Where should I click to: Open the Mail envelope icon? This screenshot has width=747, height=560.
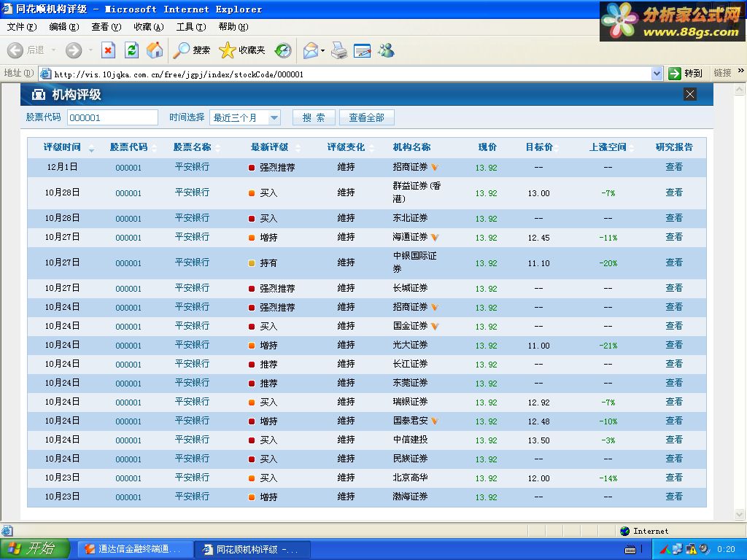click(x=311, y=50)
